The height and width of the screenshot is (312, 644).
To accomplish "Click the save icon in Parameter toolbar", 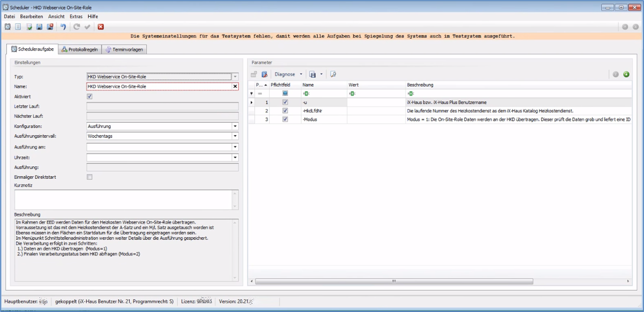I will tap(312, 74).
